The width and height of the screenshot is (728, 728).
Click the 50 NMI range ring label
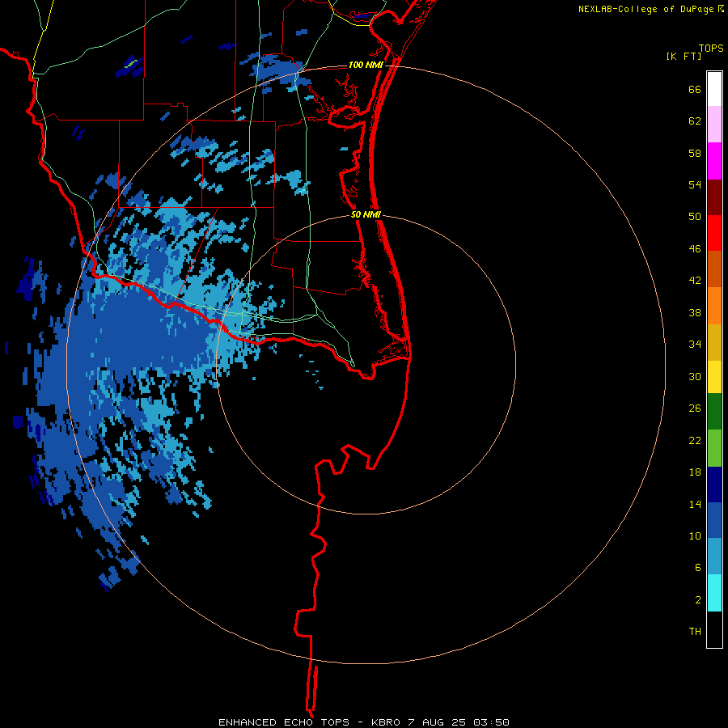(x=366, y=214)
